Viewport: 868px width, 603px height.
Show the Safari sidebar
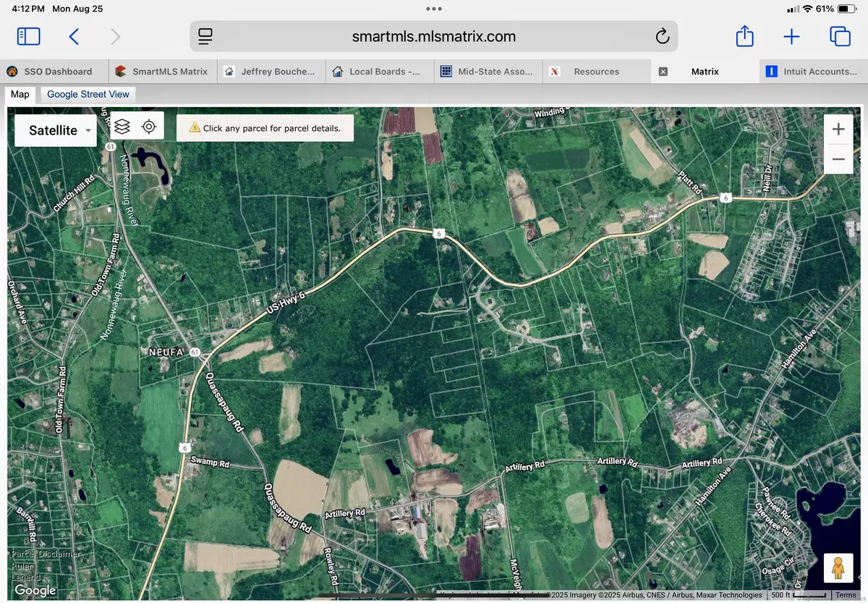pyautogui.click(x=29, y=37)
